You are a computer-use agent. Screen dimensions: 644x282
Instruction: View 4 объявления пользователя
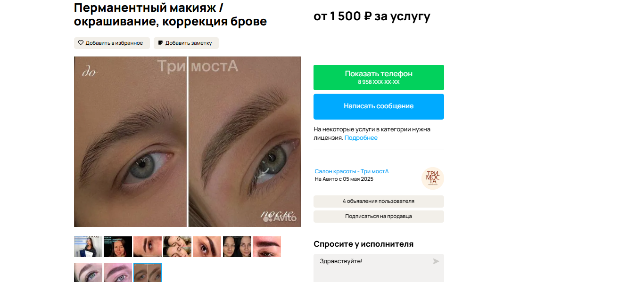point(379,201)
